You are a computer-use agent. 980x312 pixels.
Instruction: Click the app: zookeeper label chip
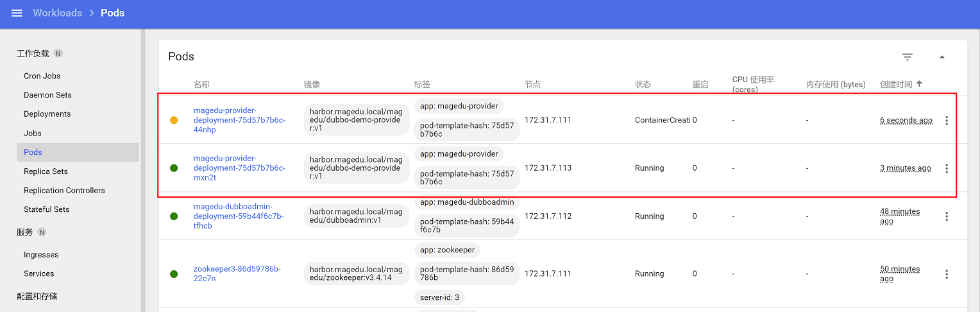click(447, 250)
